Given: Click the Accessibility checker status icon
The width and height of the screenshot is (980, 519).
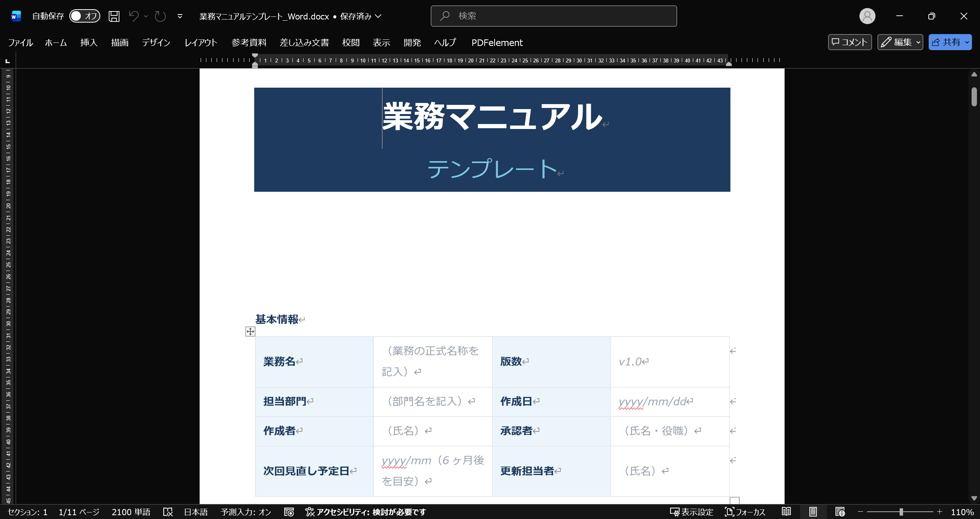Looking at the screenshot, I should coord(310,512).
